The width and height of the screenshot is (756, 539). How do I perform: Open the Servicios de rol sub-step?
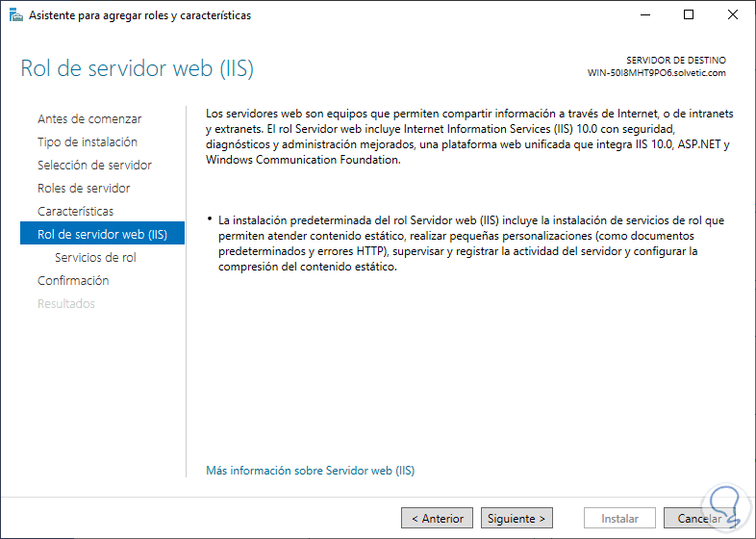(x=95, y=258)
